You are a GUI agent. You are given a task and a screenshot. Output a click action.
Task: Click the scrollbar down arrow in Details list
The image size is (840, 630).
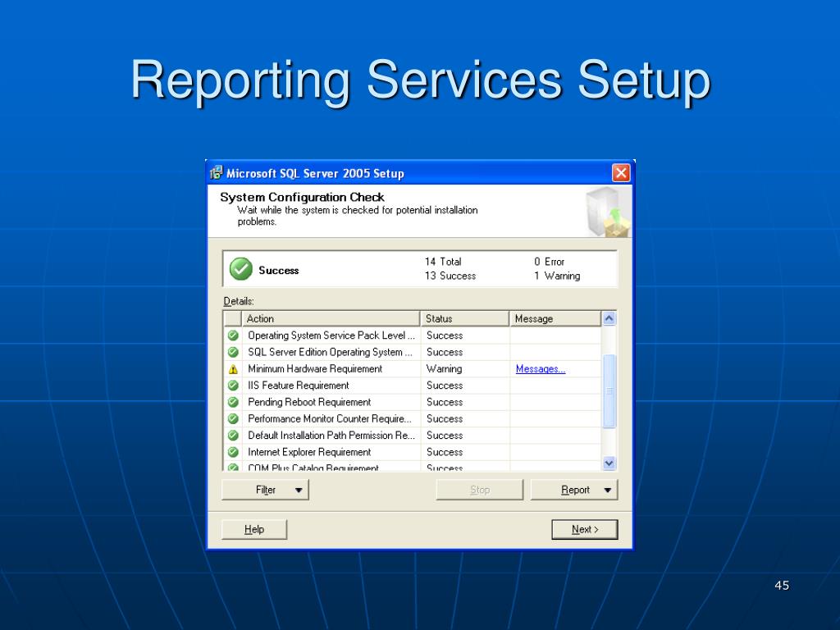coord(609,463)
